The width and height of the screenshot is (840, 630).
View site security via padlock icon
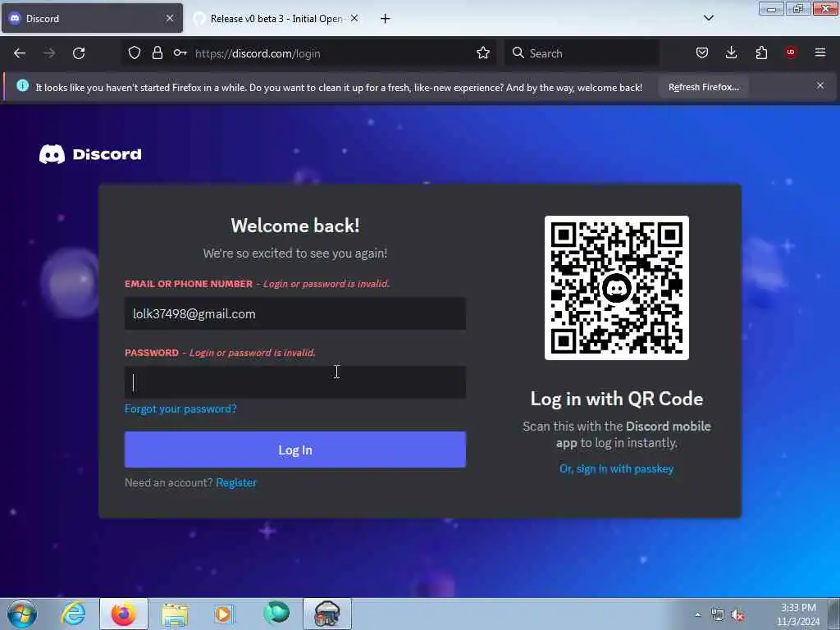tap(157, 53)
